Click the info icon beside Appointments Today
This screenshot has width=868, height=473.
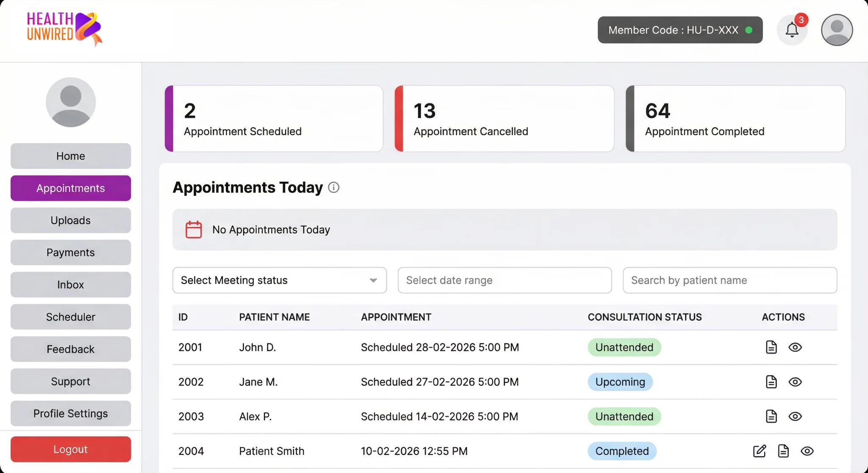coord(334,188)
